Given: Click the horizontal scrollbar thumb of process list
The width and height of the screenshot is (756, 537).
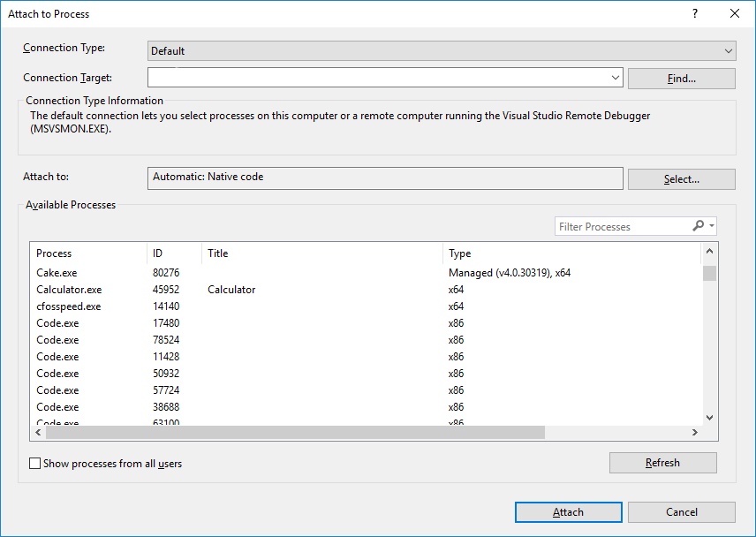Looking at the screenshot, I should (x=295, y=432).
